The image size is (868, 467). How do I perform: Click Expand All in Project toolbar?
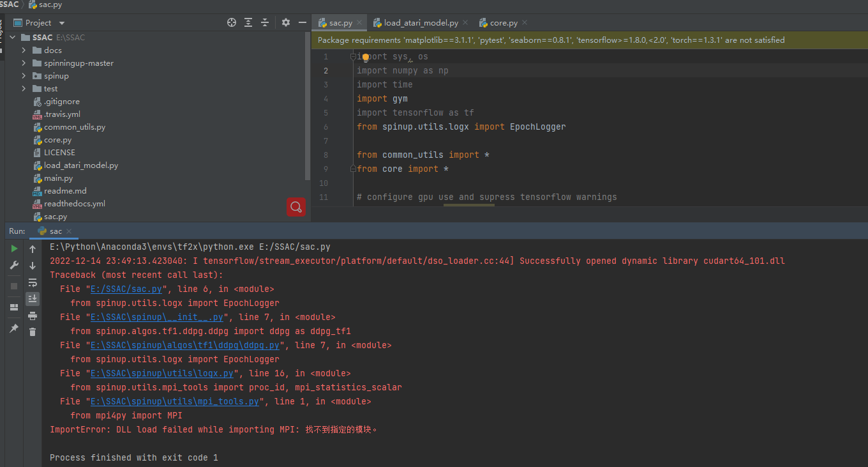coord(248,22)
